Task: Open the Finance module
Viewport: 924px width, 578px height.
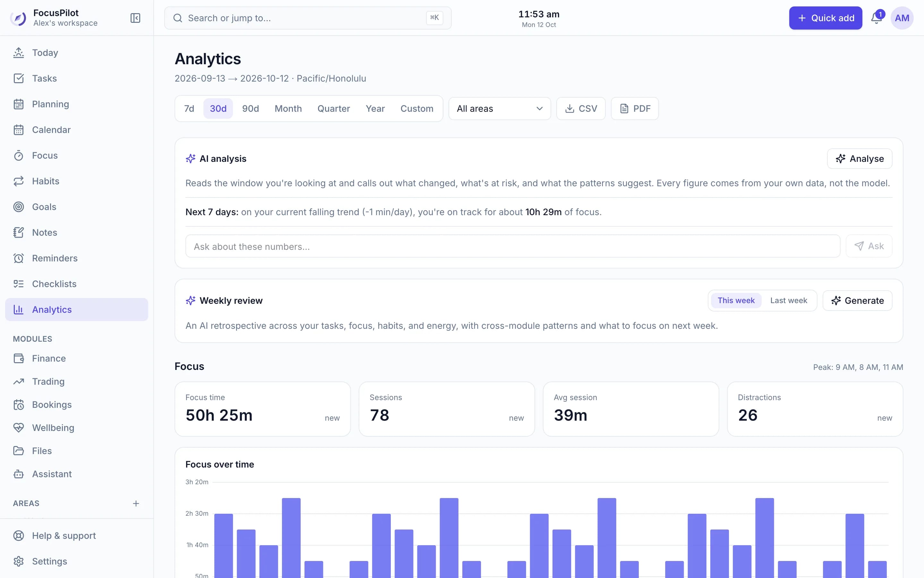Action: point(77,358)
